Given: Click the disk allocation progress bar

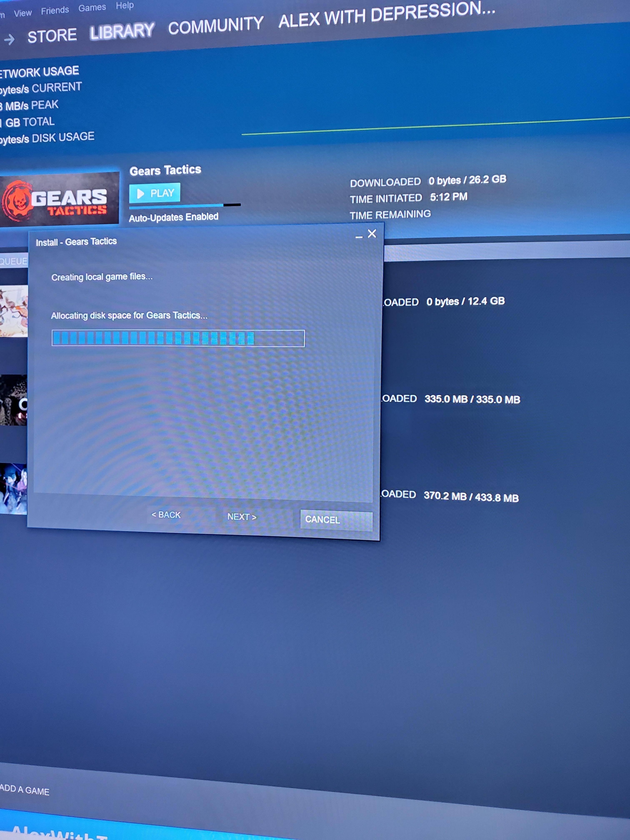Looking at the screenshot, I should (x=178, y=338).
